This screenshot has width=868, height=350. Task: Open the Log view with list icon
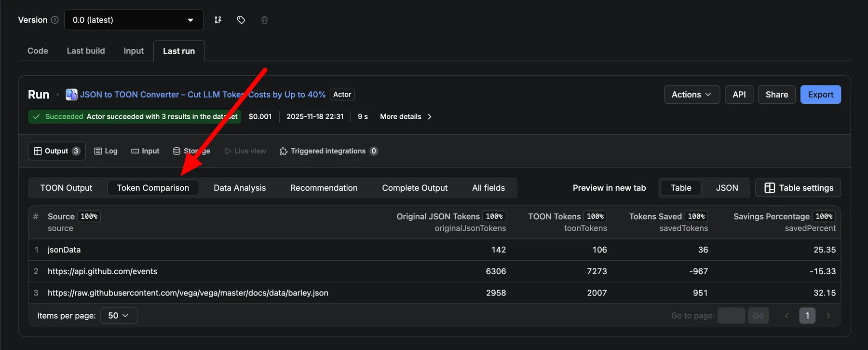106,151
